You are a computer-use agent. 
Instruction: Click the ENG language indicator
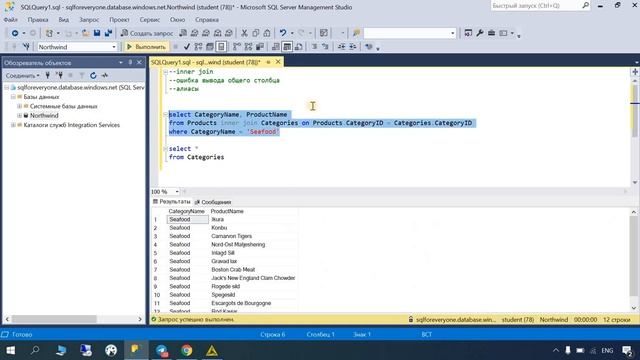pyautogui.click(x=607, y=351)
